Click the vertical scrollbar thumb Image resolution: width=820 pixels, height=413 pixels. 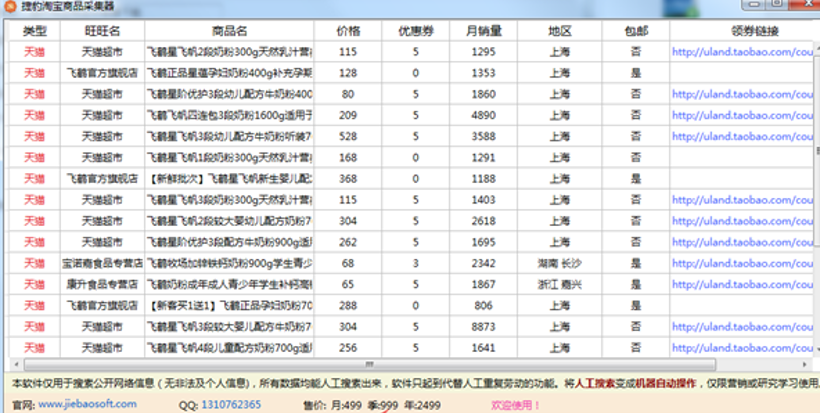coord(817,152)
